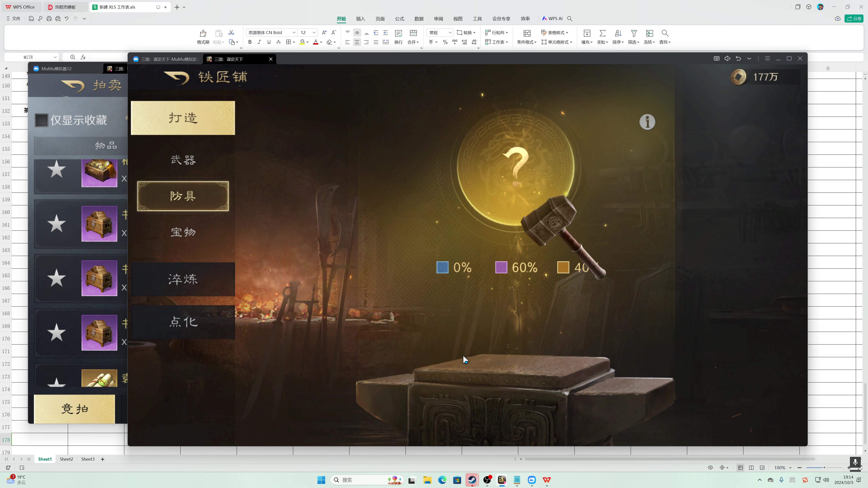Click the MuMu emulator keyboard mapping icon
This screenshot has height=488, width=868.
(716, 59)
